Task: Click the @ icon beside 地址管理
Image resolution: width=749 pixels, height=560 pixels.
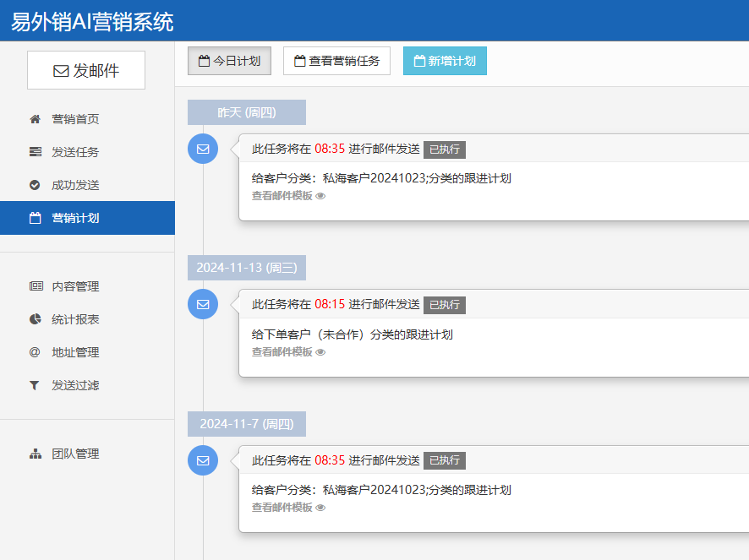Action: pyautogui.click(x=35, y=352)
